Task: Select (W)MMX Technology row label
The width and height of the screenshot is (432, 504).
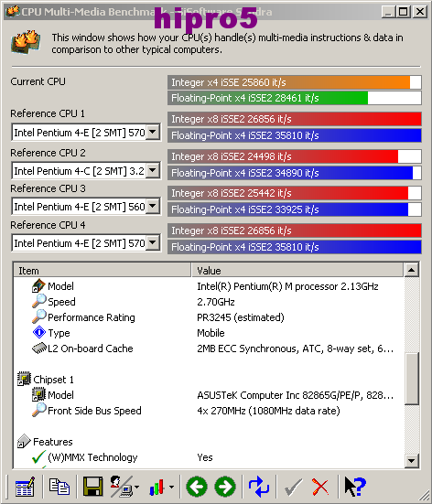Action: 92,457
